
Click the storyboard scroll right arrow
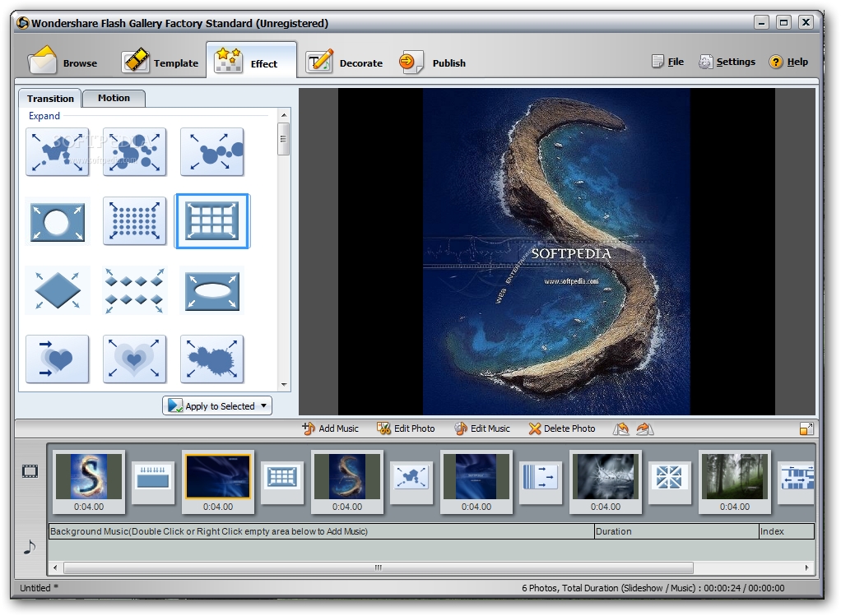807,567
